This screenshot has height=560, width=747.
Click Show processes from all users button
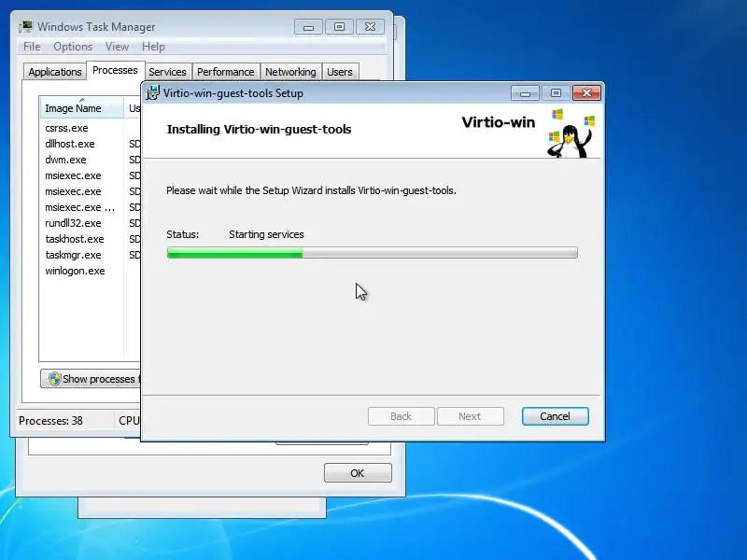tap(91, 379)
